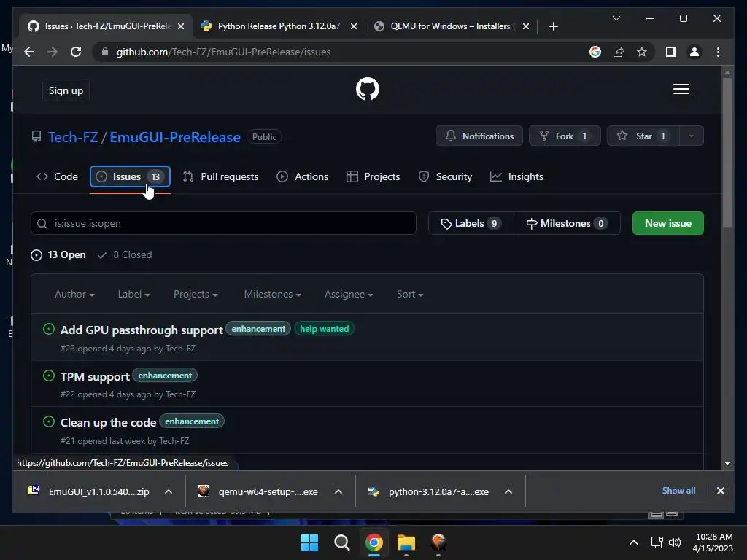Filter by help wanted label
This screenshot has width=747, height=560.
tap(325, 329)
